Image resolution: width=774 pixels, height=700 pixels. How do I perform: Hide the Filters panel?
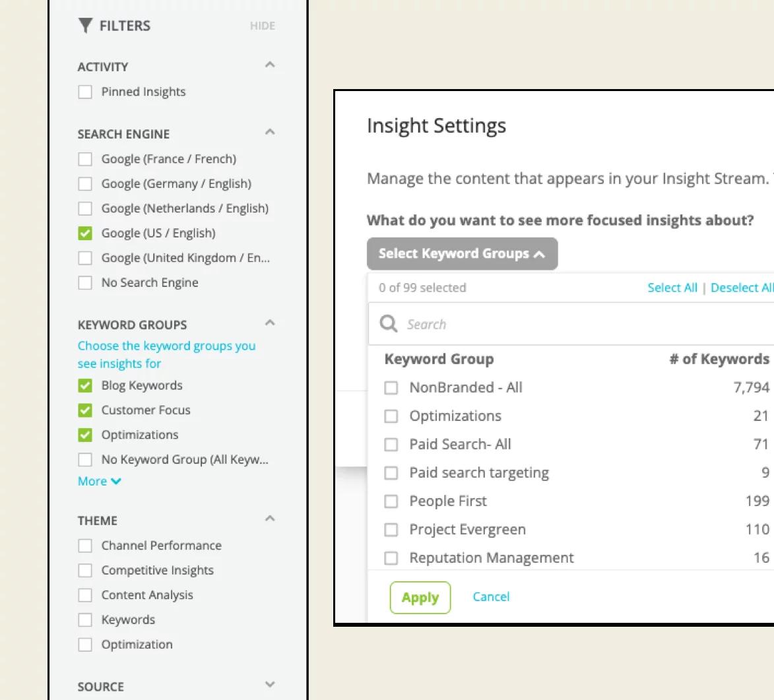(x=263, y=26)
